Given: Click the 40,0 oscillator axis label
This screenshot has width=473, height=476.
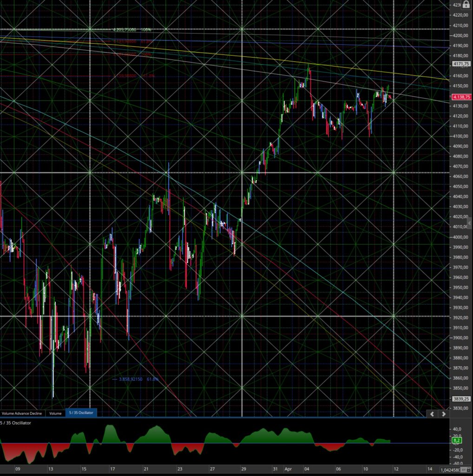Looking at the screenshot, I should [457, 429].
